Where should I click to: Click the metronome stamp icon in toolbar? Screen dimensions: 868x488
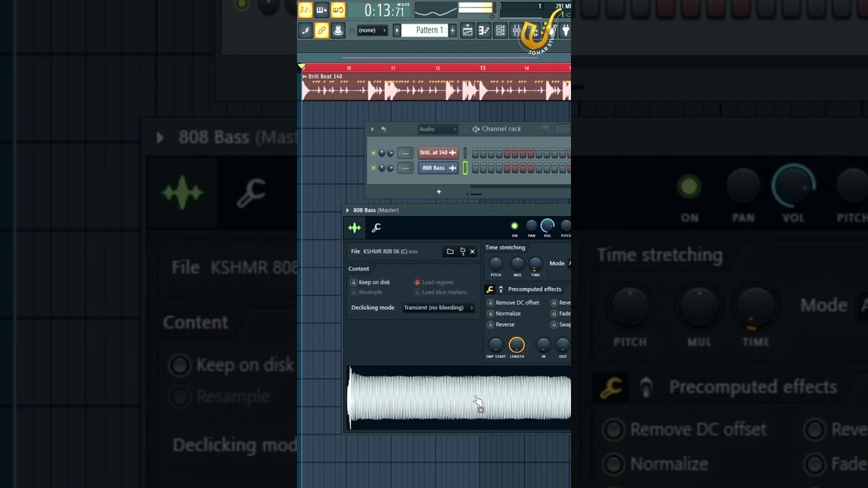338,30
